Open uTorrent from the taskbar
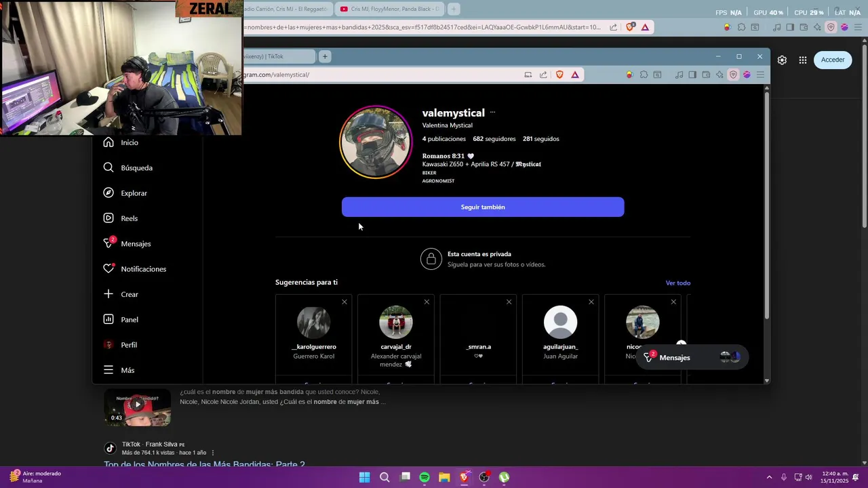This screenshot has width=868, height=488. [504, 477]
